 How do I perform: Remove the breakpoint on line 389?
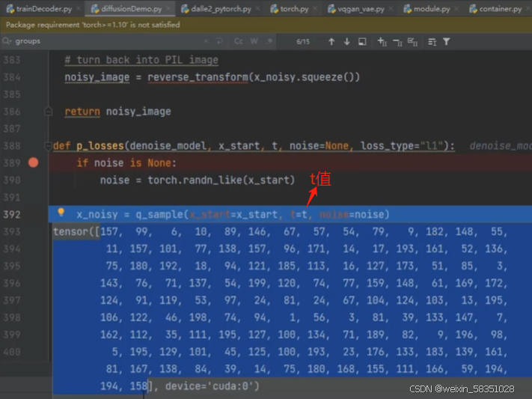click(33, 162)
